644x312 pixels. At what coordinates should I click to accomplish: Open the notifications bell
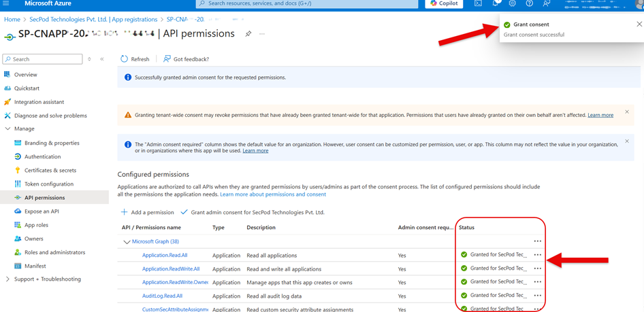[x=496, y=3]
